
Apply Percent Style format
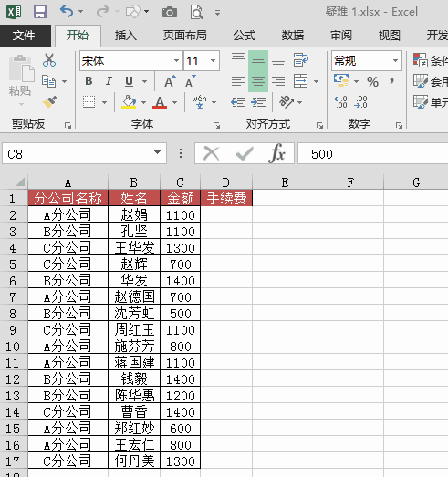coord(372,81)
